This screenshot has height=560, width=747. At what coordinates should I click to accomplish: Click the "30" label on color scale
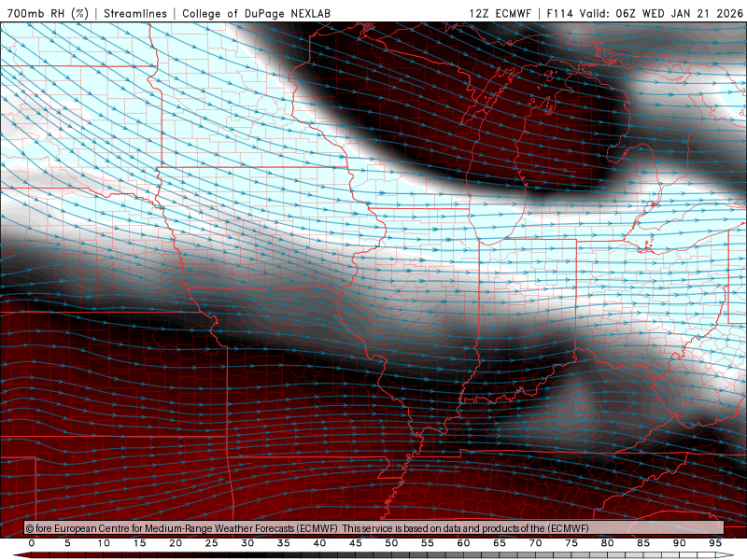(x=247, y=543)
